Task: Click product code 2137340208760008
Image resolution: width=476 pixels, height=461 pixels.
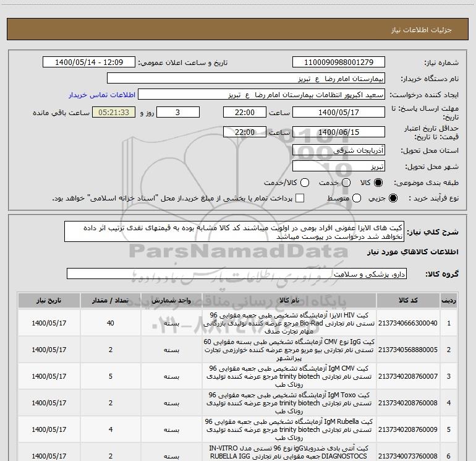Action: 408,403
